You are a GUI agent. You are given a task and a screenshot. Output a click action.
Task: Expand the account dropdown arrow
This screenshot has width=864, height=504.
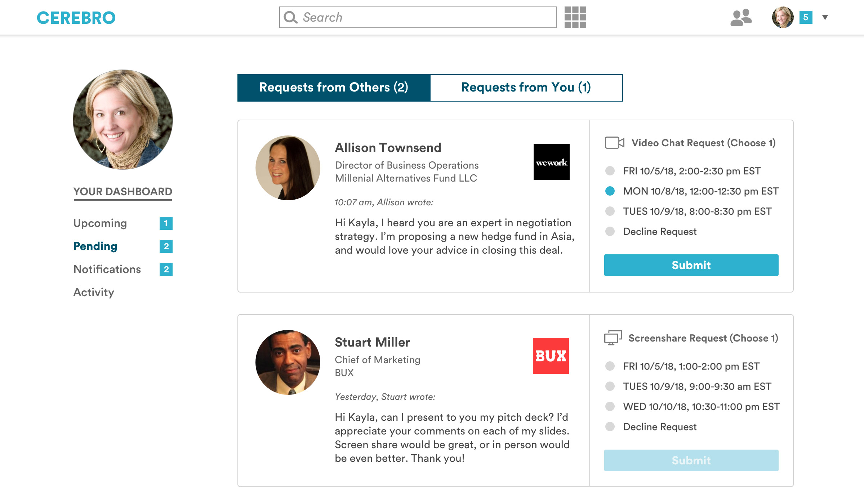pyautogui.click(x=825, y=17)
